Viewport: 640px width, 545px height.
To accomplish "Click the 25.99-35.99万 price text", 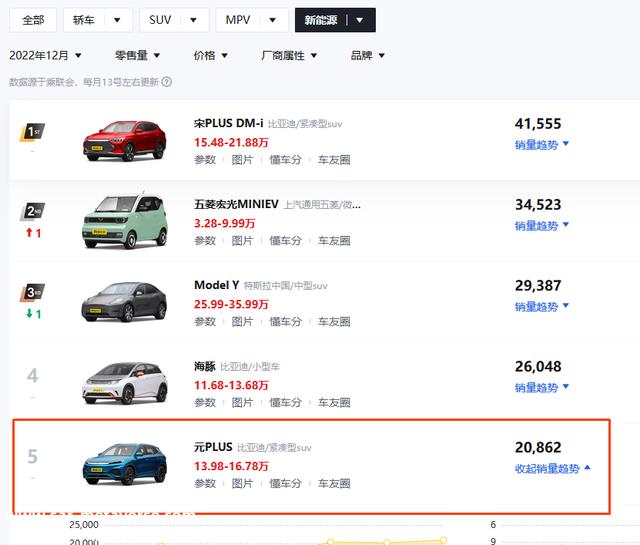I will point(231,304).
